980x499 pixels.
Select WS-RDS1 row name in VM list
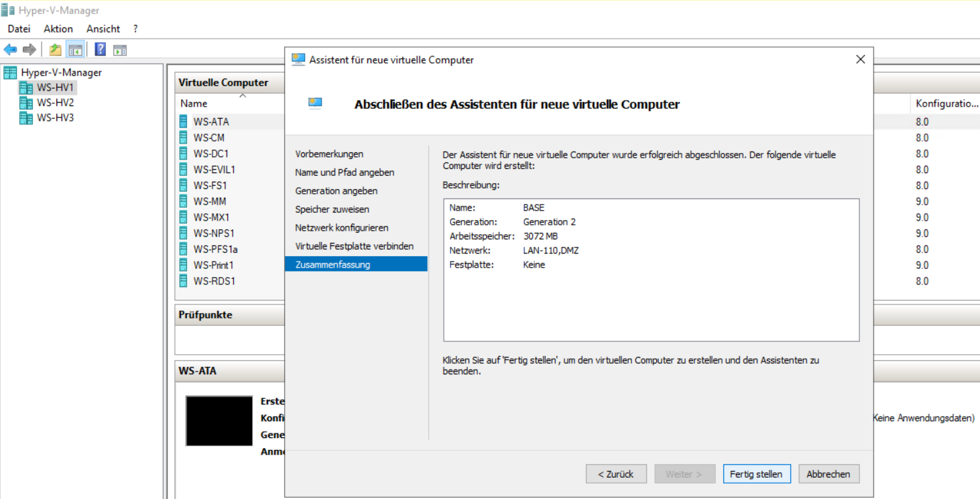pyautogui.click(x=215, y=281)
